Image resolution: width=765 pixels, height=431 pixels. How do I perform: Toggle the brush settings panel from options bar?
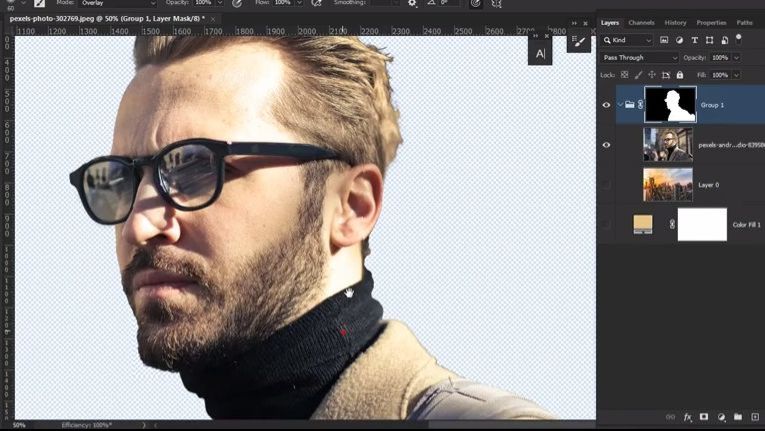click(39, 3)
